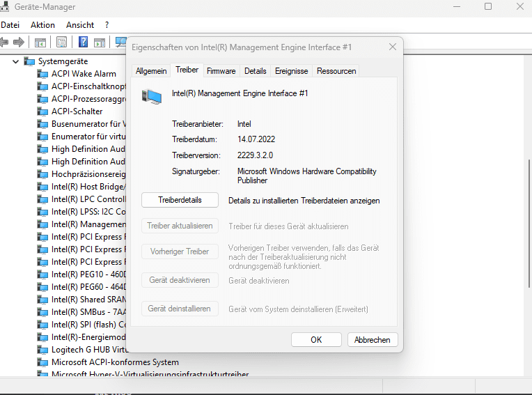Click the Systemgeräte category folder icon

pos(29,61)
